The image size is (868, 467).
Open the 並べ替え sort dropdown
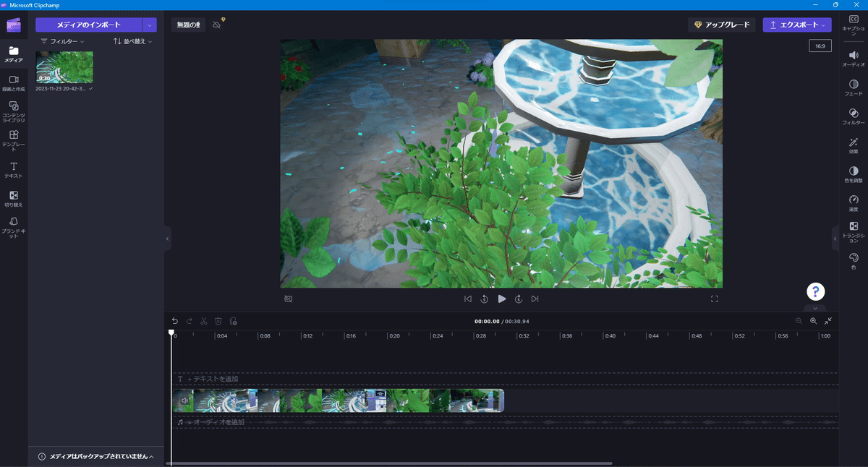(x=132, y=42)
